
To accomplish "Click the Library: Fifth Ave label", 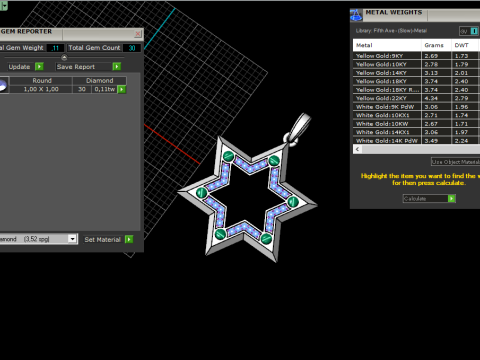I will click(x=391, y=31).
